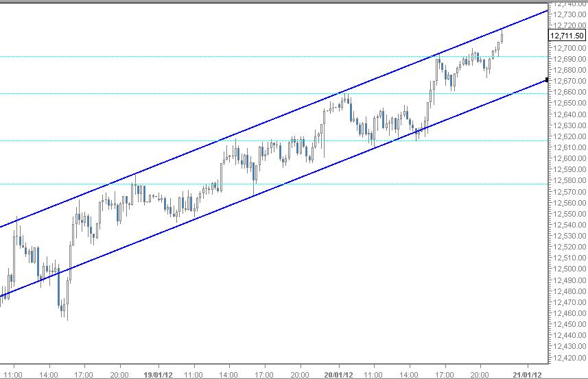
Task: Click the 12,570.00 price axis label
Action: point(569,192)
